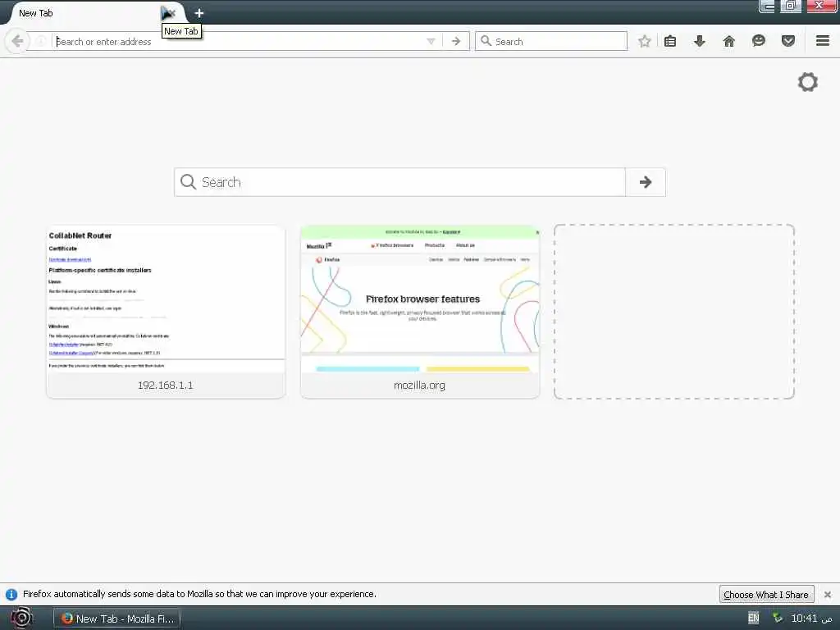This screenshot has height=630, width=840.
Task: Show bookmarks list icon
Action: (x=670, y=41)
